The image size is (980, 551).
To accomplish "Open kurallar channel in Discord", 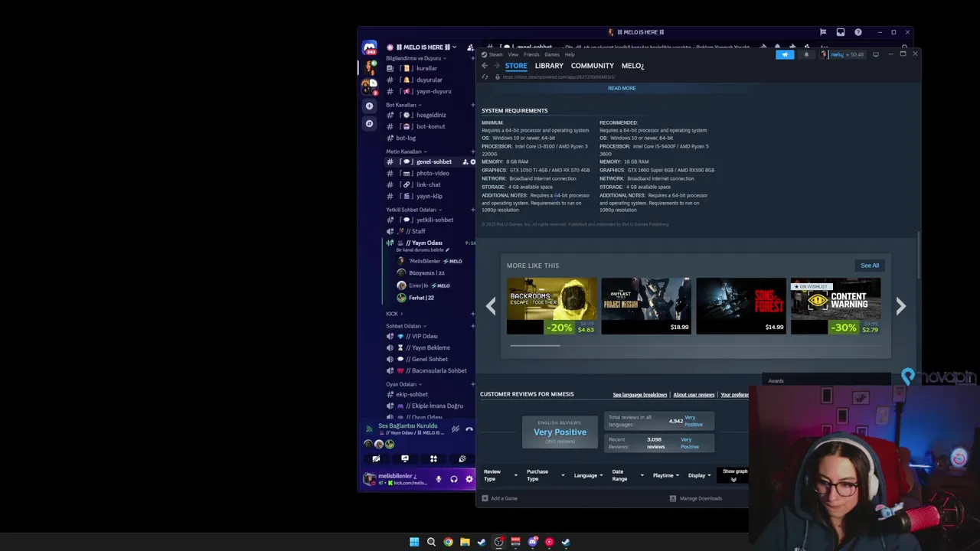I will (x=428, y=68).
